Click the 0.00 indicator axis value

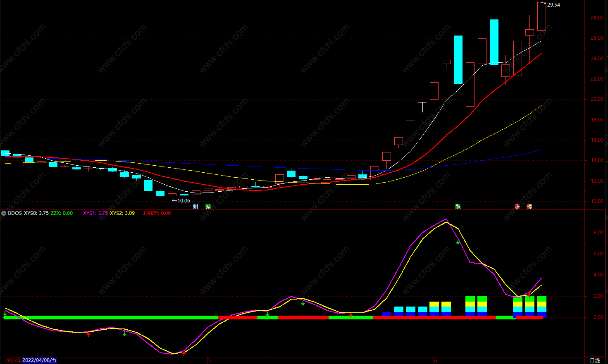click(x=598, y=317)
